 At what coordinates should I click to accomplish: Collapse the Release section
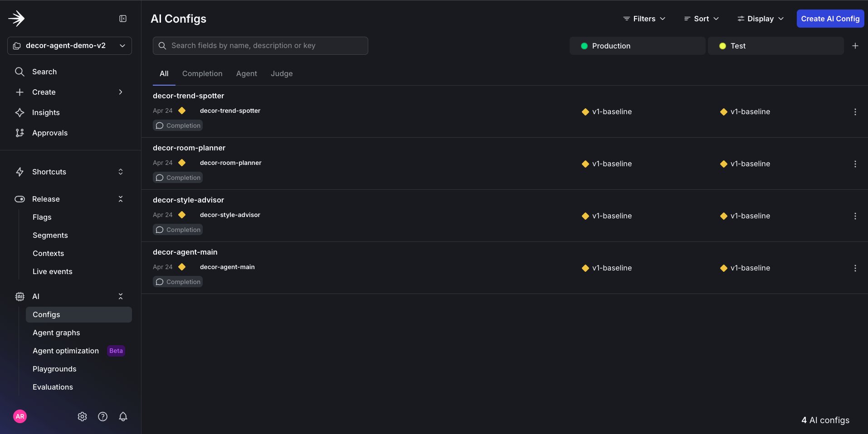point(120,199)
